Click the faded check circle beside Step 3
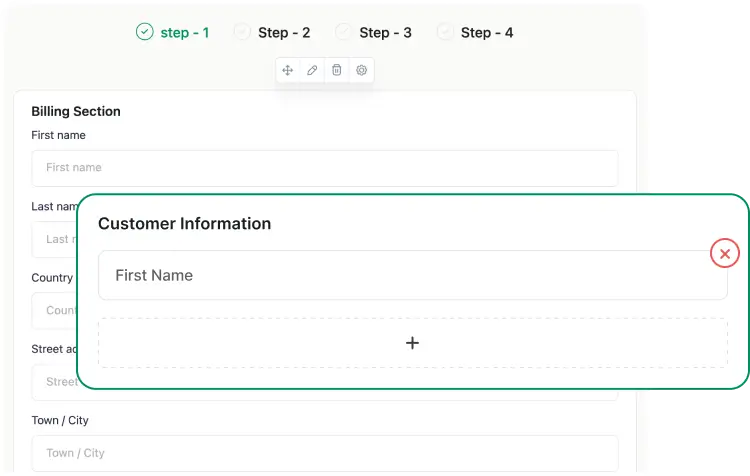Screen dimensions: 750x476 [344, 32]
